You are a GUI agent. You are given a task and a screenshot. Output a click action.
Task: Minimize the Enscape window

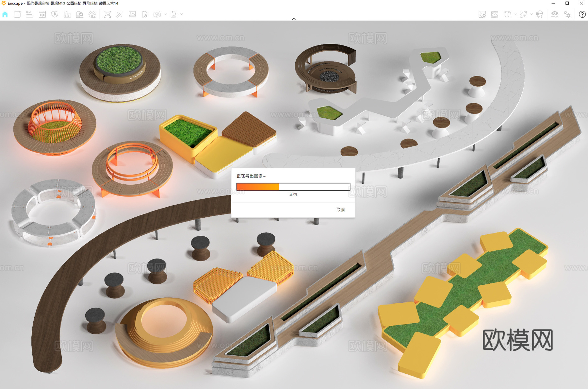(x=553, y=3)
